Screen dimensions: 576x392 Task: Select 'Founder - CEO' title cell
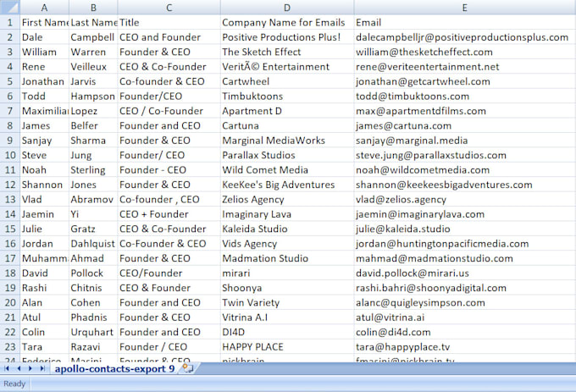169,170
